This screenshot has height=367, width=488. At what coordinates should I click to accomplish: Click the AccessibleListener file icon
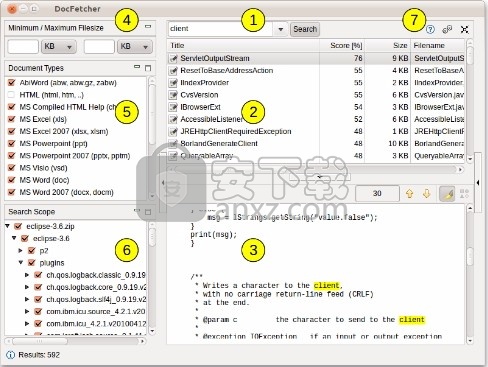coord(173,119)
